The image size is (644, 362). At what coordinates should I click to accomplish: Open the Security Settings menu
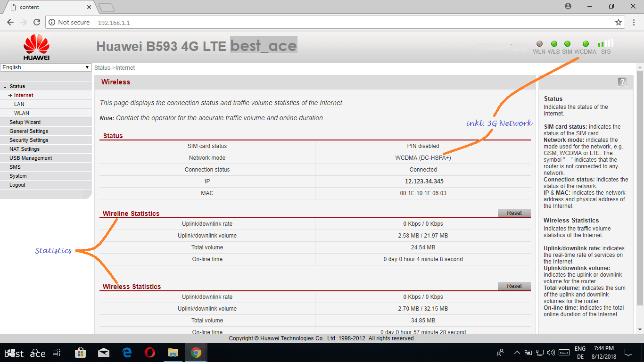tap(29, 140)
